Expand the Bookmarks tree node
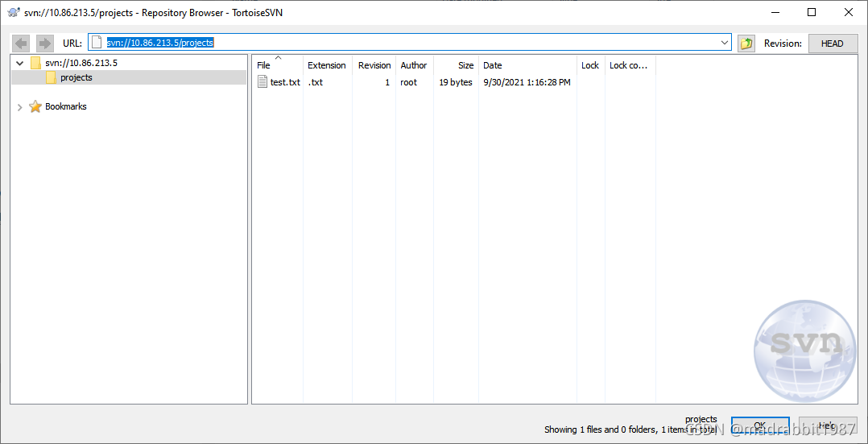The height and width of the screenshot is (444, 868). click(x=20, y=107)
